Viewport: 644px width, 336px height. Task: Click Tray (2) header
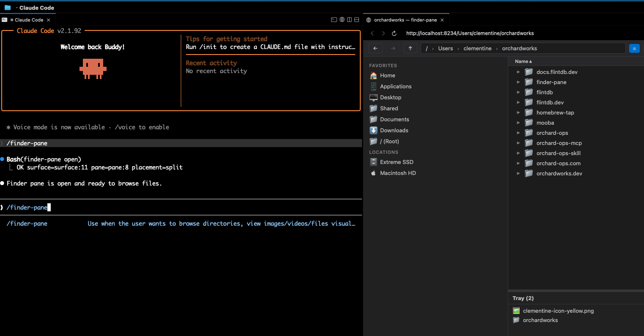[523, 298]
